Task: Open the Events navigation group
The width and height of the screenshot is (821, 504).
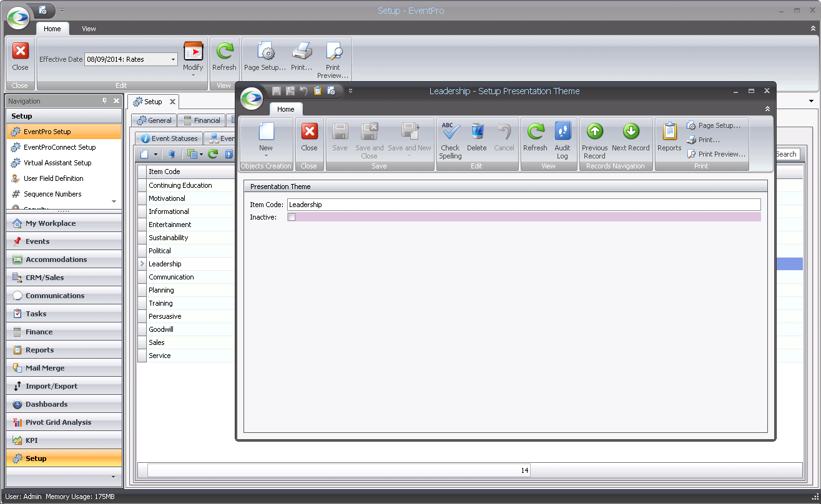Action: point(64,241)
